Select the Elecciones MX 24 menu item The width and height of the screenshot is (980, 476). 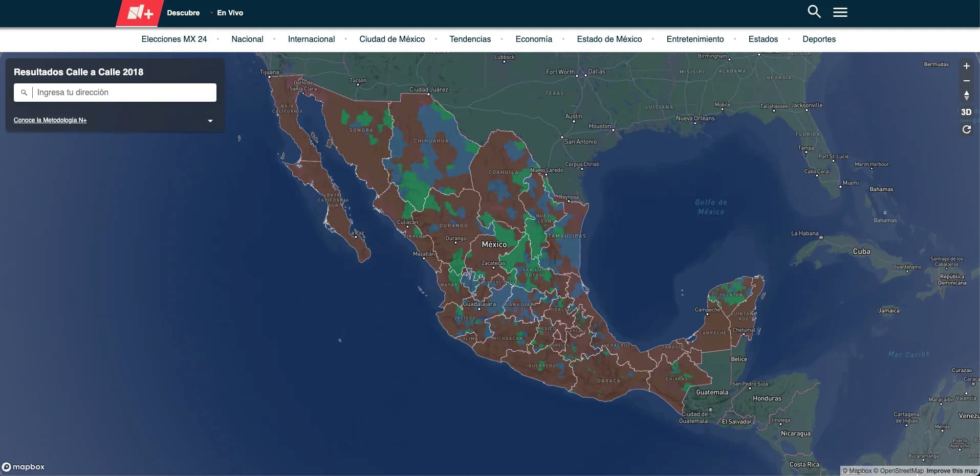tap(174, 39)
